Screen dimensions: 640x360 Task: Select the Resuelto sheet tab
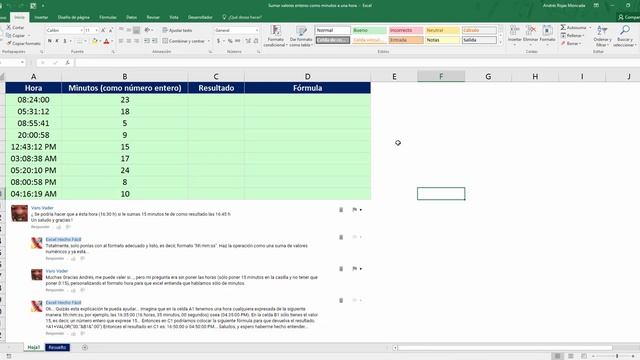pos(57,347)
